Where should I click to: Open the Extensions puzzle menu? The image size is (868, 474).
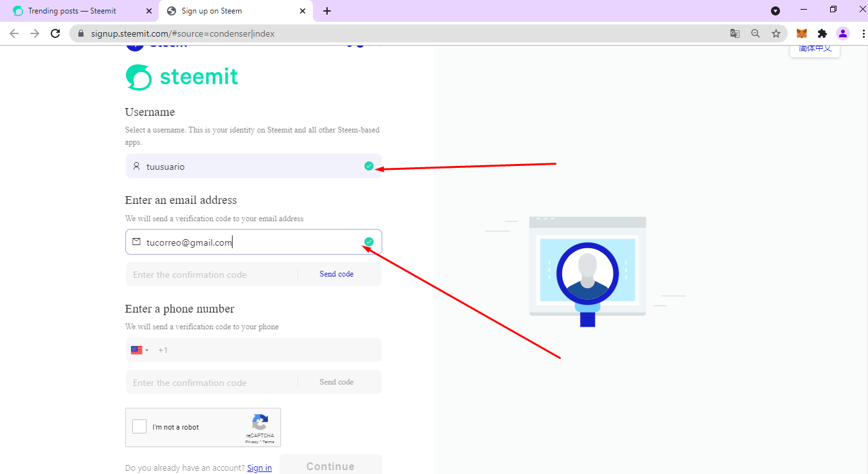tap(822, 33)
